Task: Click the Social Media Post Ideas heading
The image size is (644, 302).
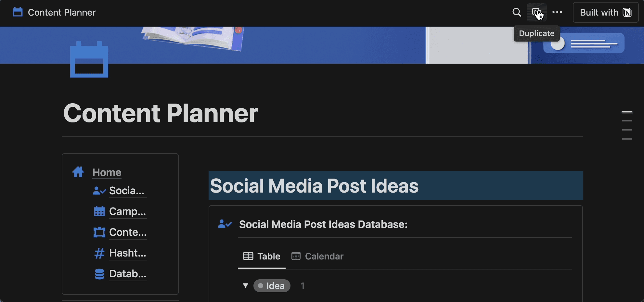Action: [x=314, y=186]
